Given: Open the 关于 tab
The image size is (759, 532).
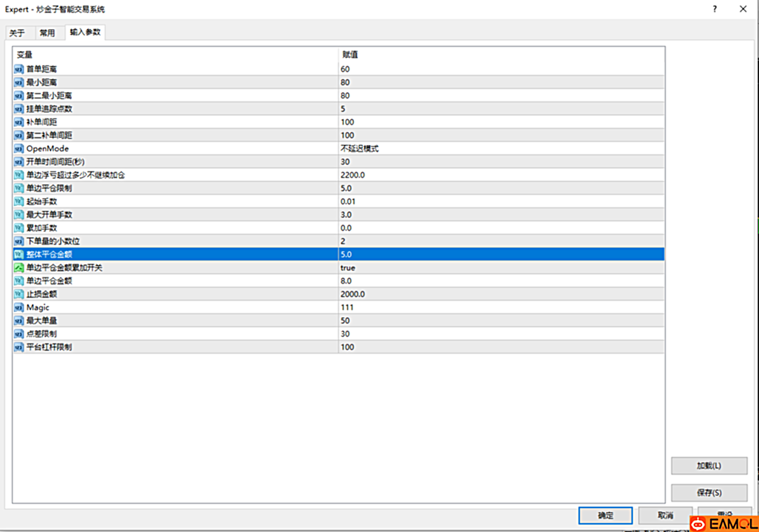Looking at the screenshot, I should coord(17,33).
